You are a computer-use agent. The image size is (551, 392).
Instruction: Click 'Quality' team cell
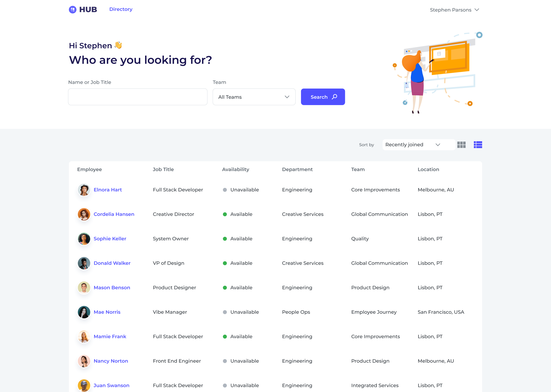pyautogui.click(x=360, y=239)
